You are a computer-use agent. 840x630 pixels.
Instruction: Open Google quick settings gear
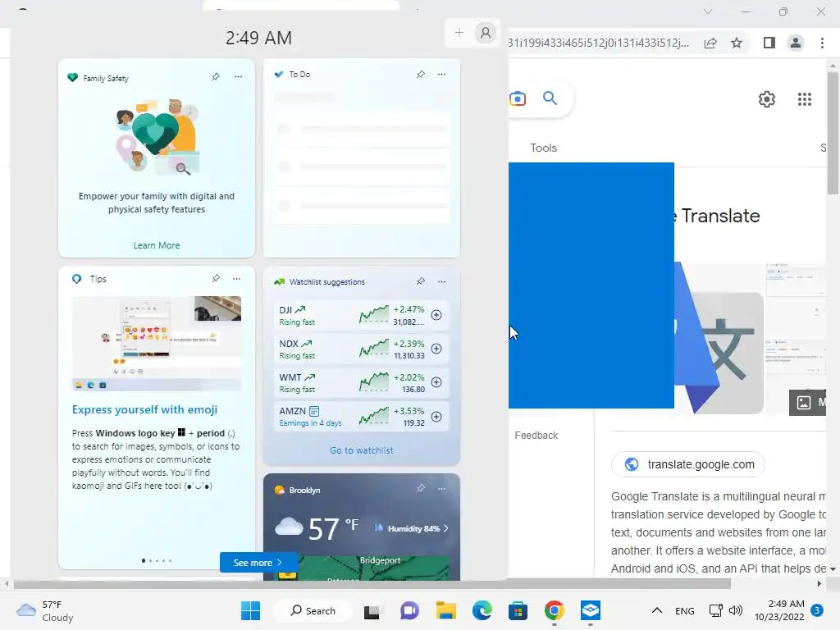point(767,99)
